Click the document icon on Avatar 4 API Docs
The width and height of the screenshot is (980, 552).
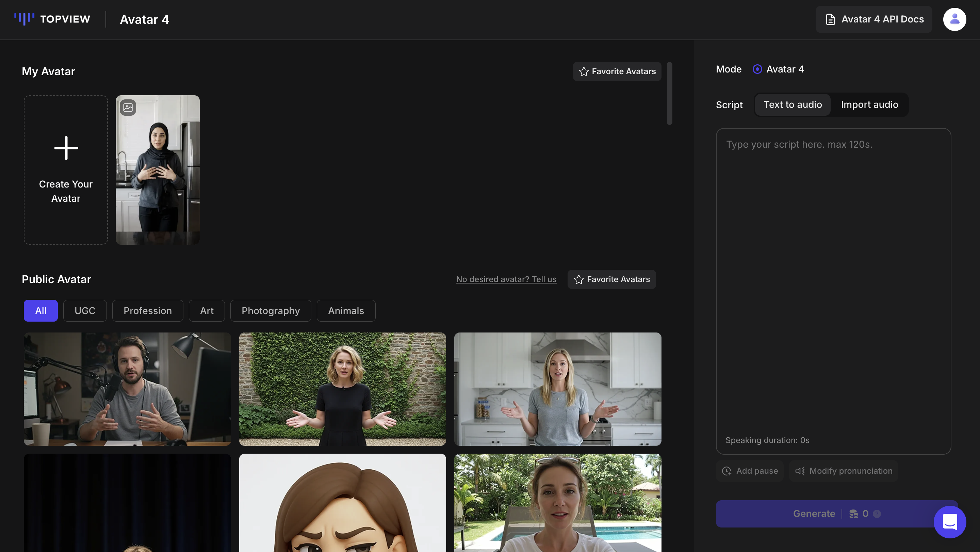(831, 19)
